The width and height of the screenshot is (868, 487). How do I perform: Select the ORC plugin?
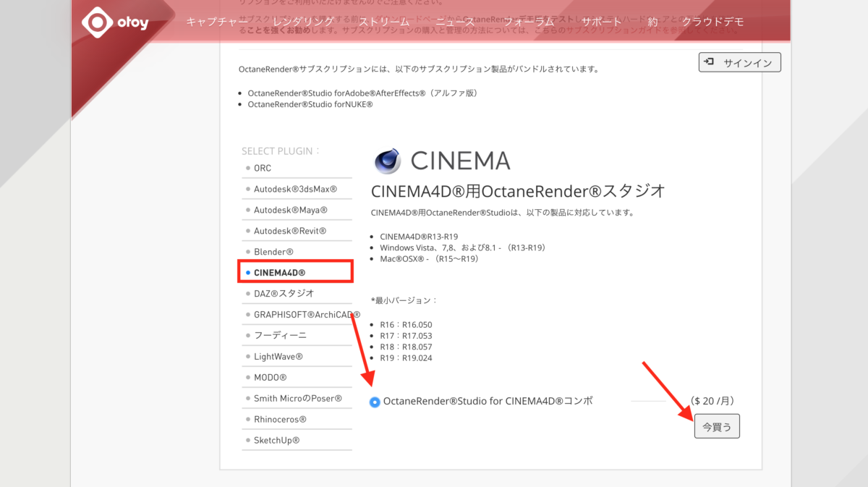[x=262, y=168]
